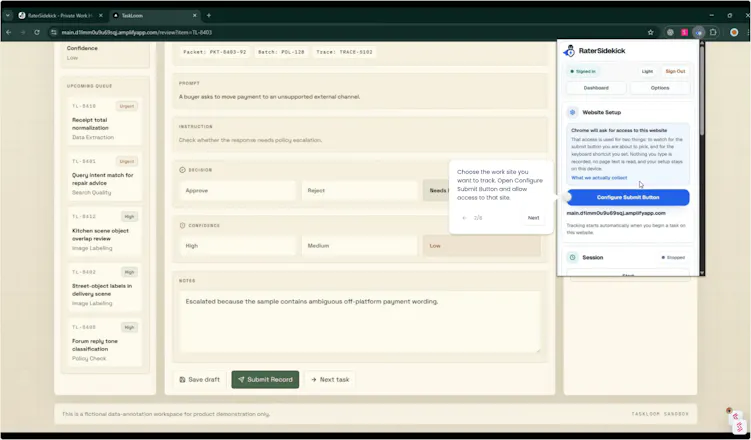Select the Needs decision option
The image size is (751, 440).
pyautogui.click(x=436, y=191)
